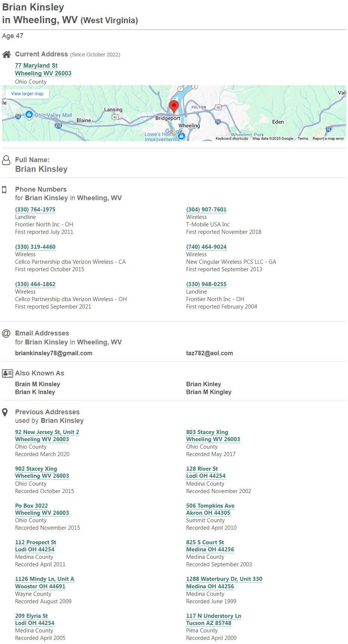Click the @ icon beside Email Addresses

pyautogui.click(x=6, y=333)
